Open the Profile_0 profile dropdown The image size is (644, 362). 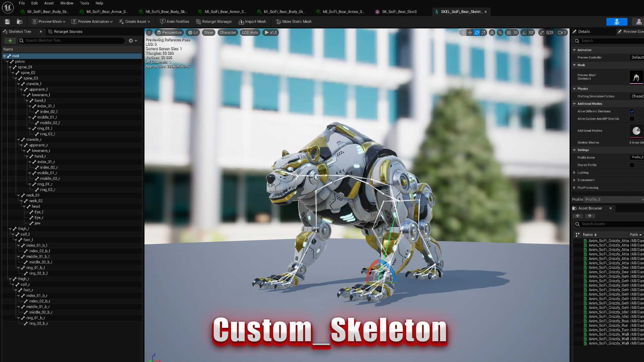click(614, 199)
